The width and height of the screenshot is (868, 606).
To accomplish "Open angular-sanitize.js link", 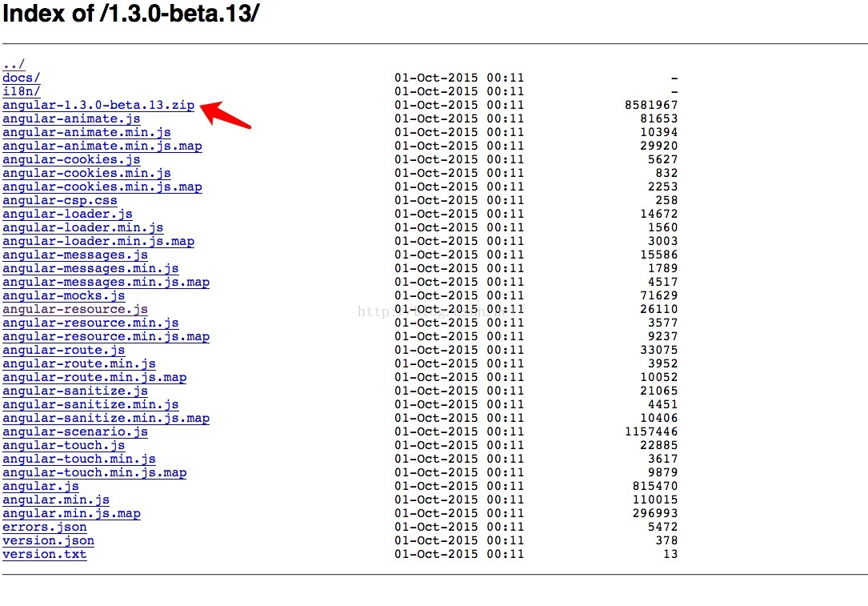I will [75, 391].
